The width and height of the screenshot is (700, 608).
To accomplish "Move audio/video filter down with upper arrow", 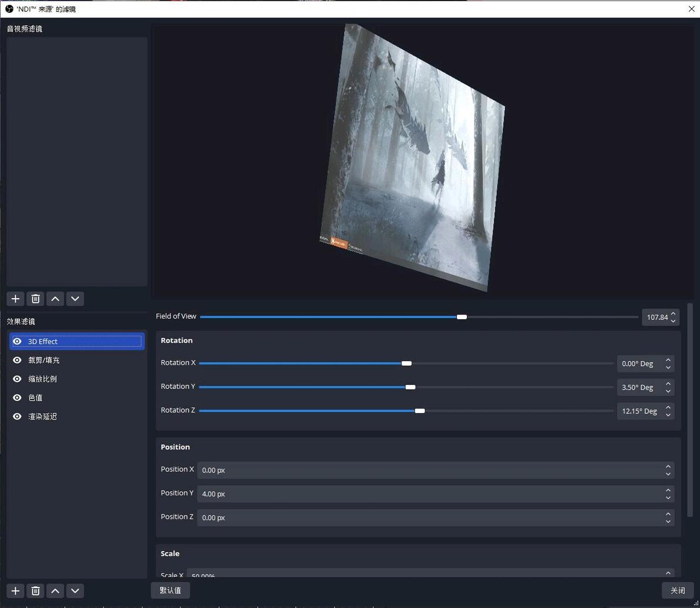I will pos(75,299).
